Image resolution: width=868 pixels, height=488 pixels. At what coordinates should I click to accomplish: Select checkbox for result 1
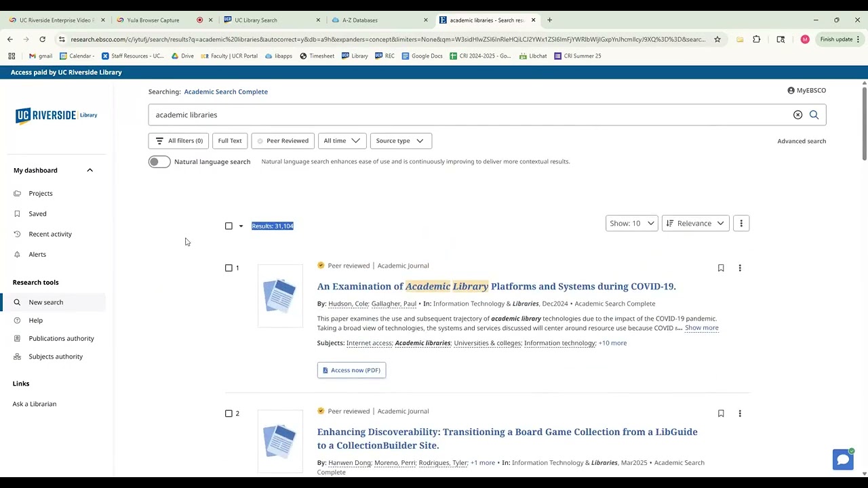click(229, 268)
